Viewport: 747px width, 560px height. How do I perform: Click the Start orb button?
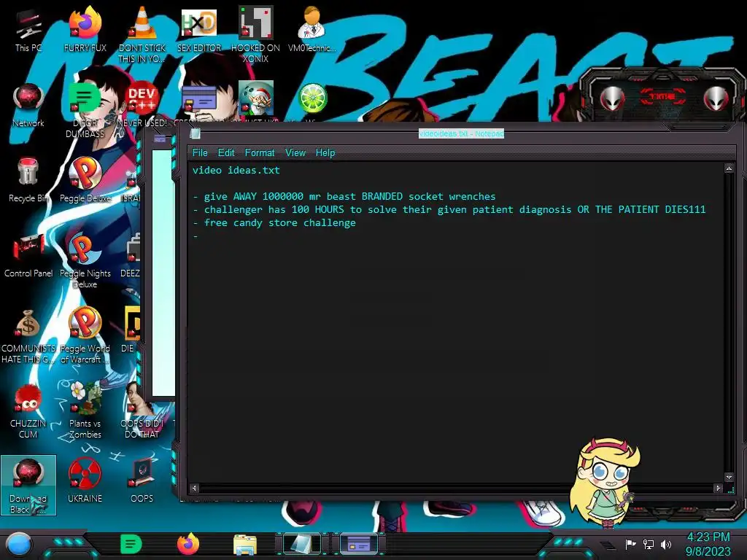click(19, 544)
